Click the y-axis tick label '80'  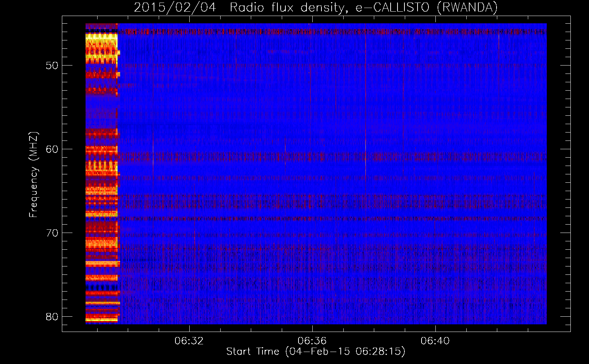tap(52, 317)
